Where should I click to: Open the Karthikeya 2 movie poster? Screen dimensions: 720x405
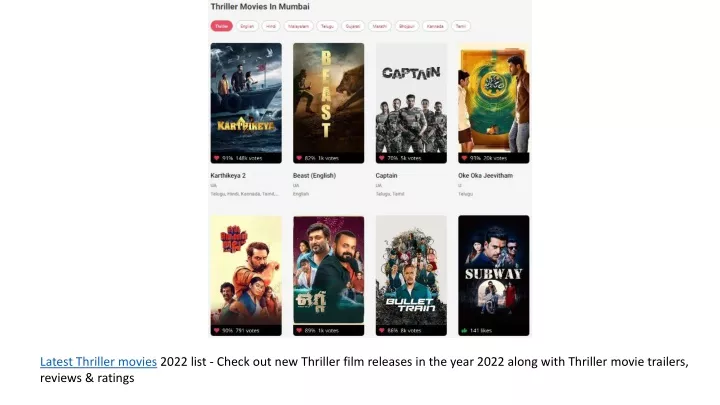[246, 103]
